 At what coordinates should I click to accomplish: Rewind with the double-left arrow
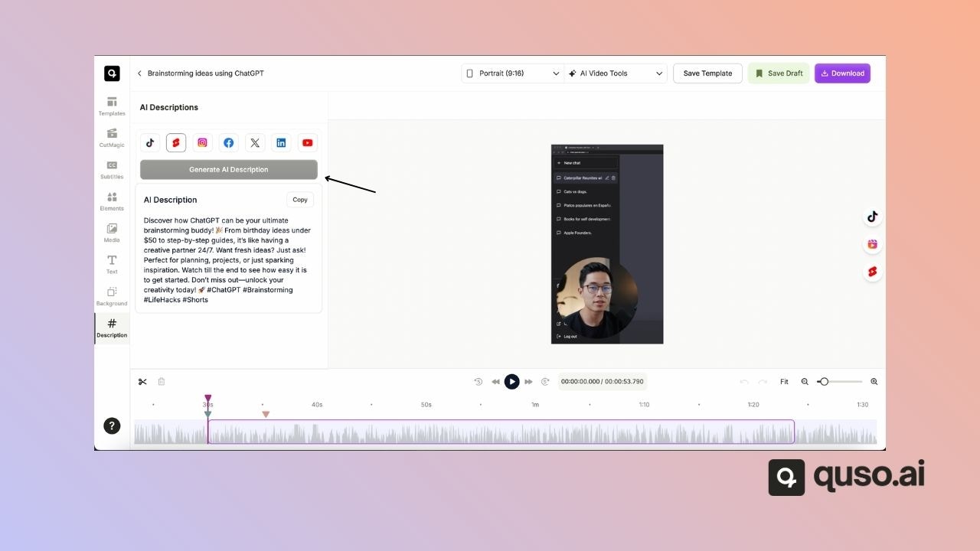[495, 381]
